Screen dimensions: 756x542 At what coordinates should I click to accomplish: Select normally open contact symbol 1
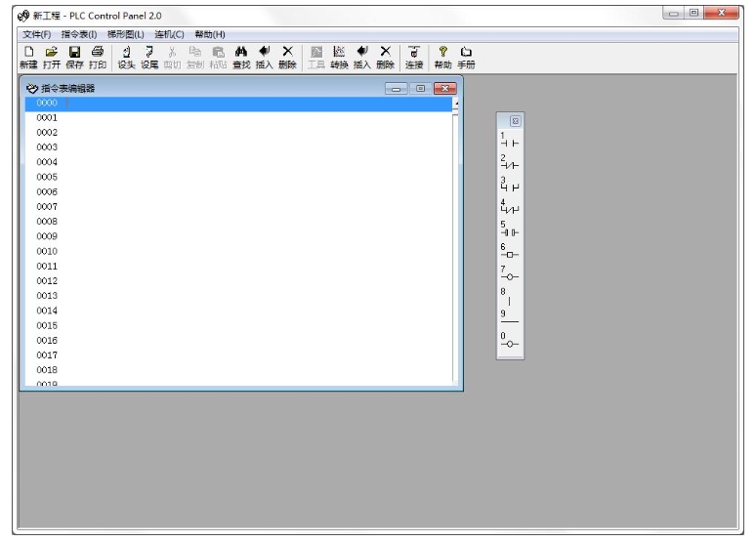click(x=510, y=141)
